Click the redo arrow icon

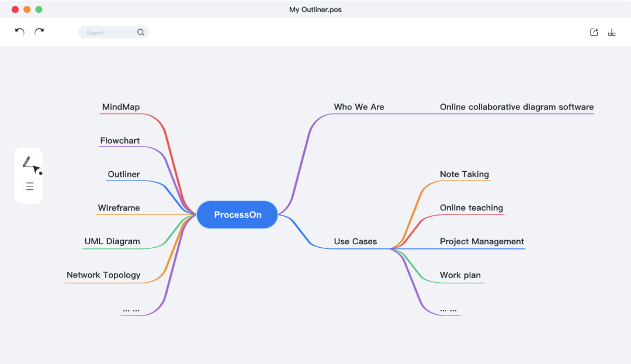(39, 32)
